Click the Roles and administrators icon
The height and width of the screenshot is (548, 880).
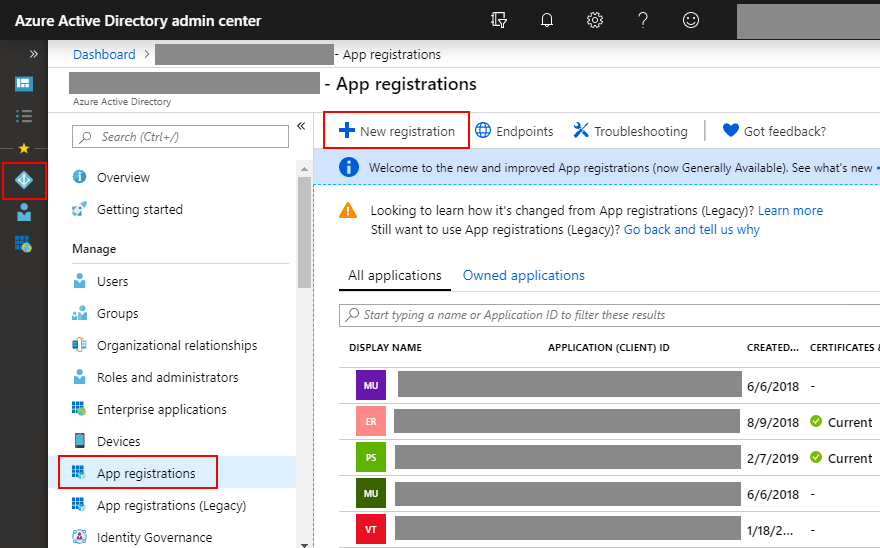pyautogui.click(x=80, y=377)
